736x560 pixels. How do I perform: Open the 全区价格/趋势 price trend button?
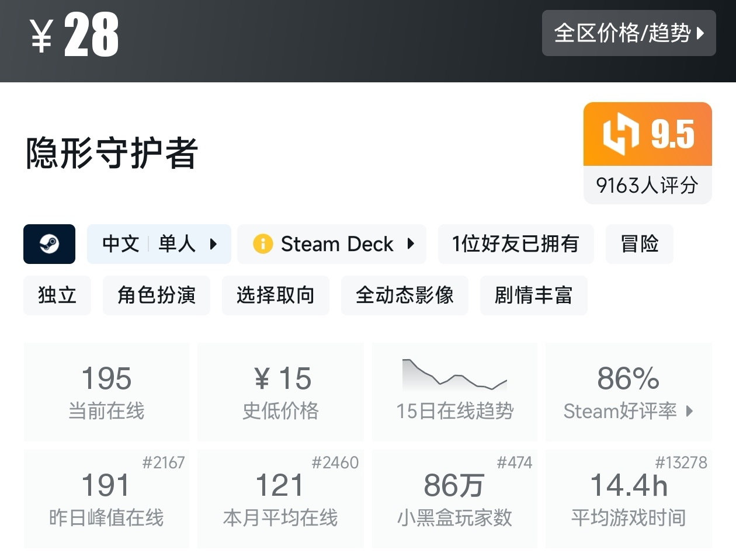pyautogui.click(x=629, y=33)
